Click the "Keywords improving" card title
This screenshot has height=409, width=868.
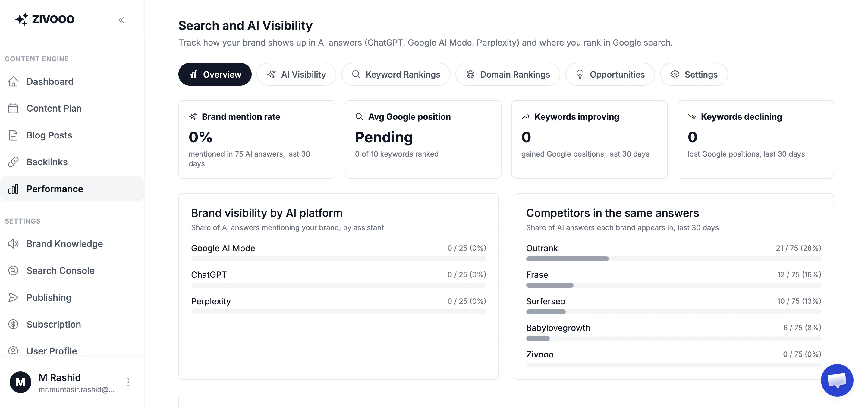click(577, 117)
